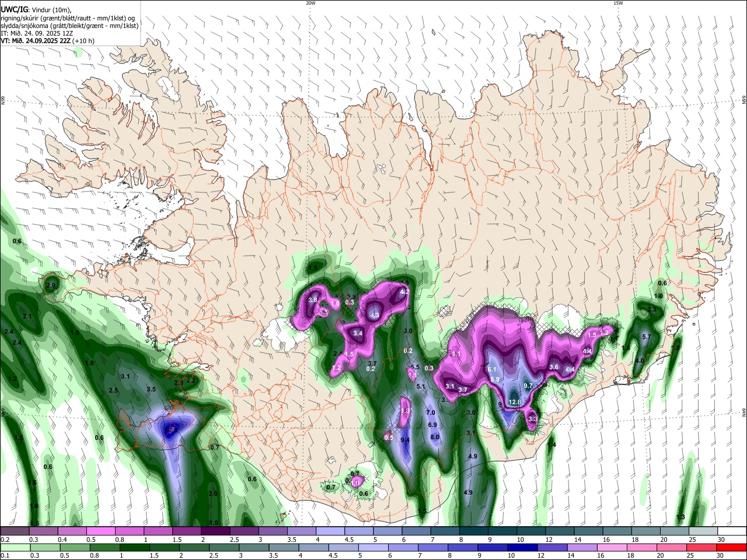Image resolution: width=747 pixels, height=560 pixels.
Task: Click the 6.9 precipitation value label
Action: point(432,425)
